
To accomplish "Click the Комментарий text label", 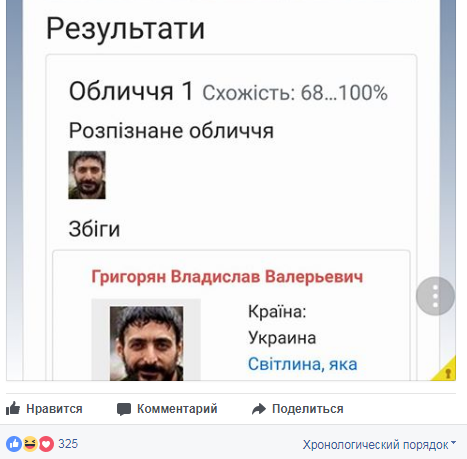I will 177,409.
